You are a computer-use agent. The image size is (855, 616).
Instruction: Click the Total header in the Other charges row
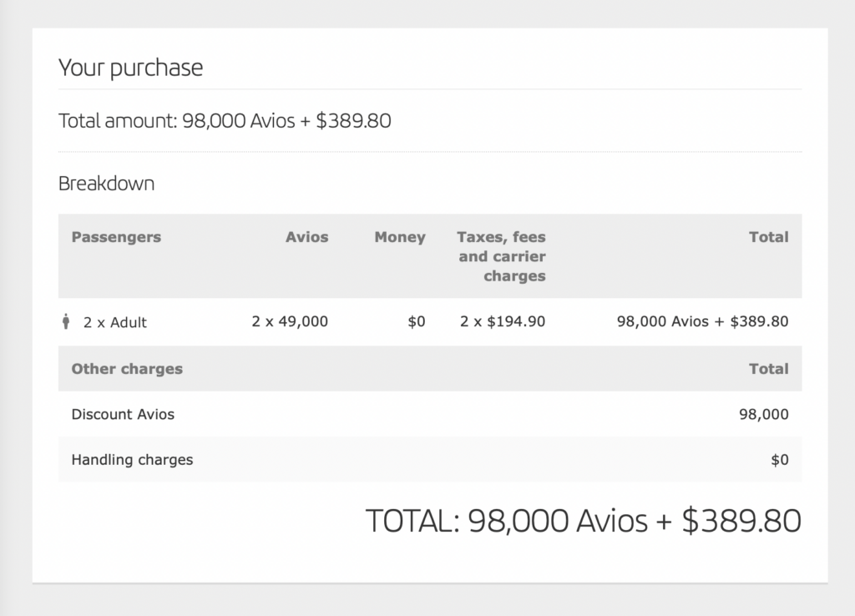(768, 368)
